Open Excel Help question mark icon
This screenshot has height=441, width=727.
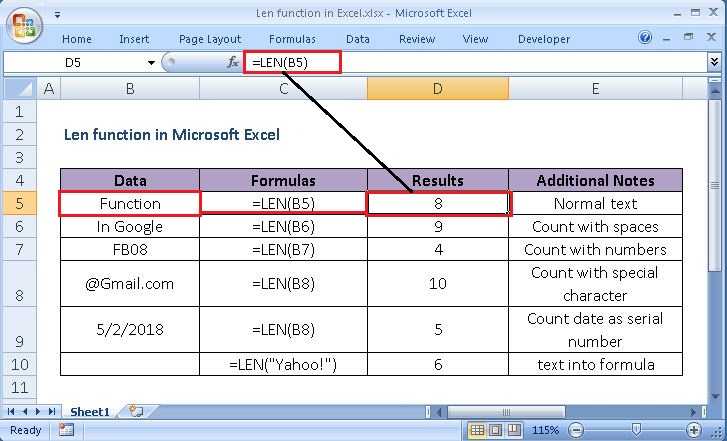click(x=644, y=38)
